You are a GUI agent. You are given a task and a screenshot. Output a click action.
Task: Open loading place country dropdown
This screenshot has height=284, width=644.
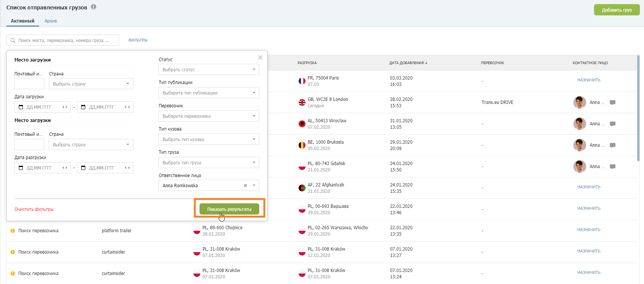coord(91,84)
